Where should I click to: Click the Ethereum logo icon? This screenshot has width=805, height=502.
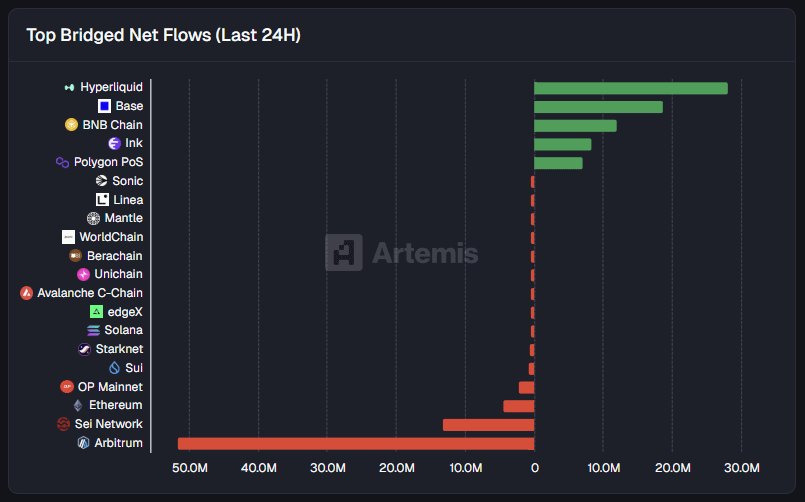(x=78, y=405)
